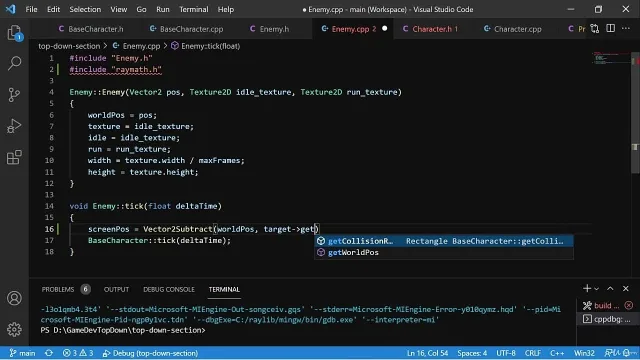The image size is (640, 360).
Task: Click the VS Code logo icon
Action: [11, 9]
